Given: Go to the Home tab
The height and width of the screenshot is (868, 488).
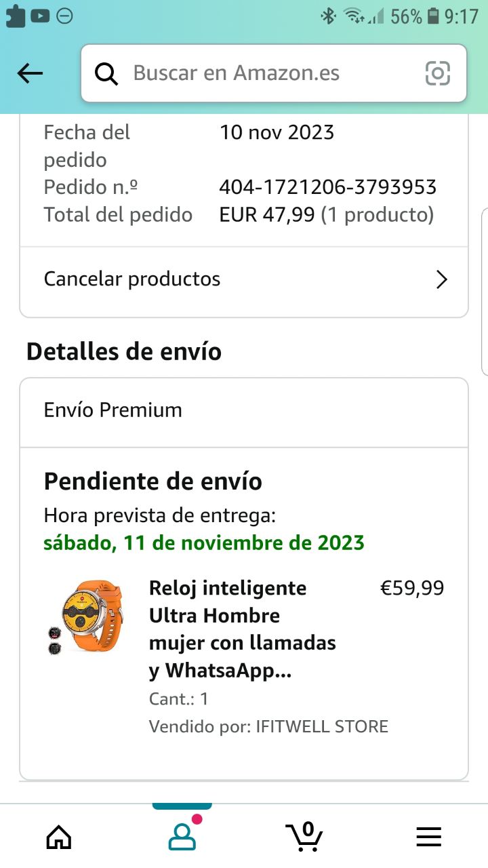Looking at the screenshot, I should point(59,837).
